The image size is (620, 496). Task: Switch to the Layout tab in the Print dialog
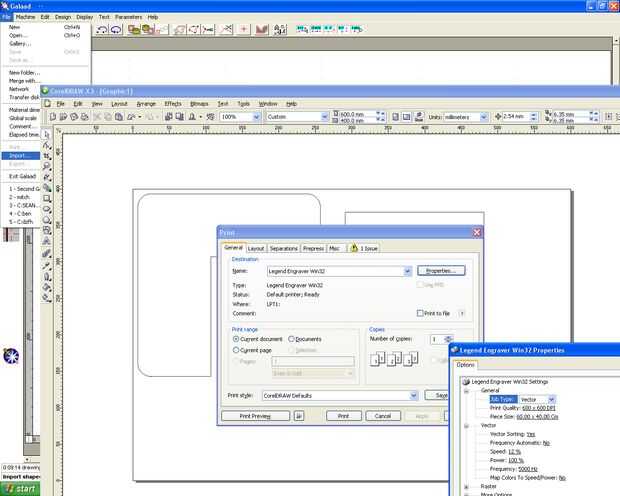tap(256, 248)
